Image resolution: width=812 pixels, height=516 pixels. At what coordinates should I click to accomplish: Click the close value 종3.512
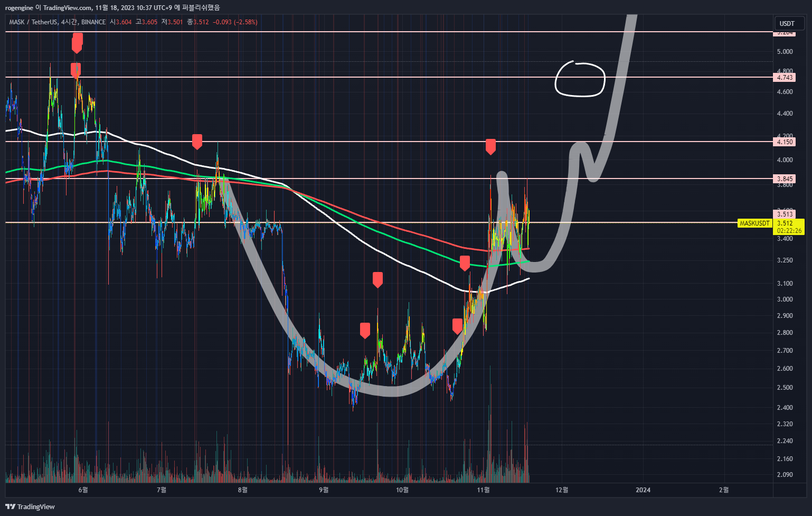point(198,22)
